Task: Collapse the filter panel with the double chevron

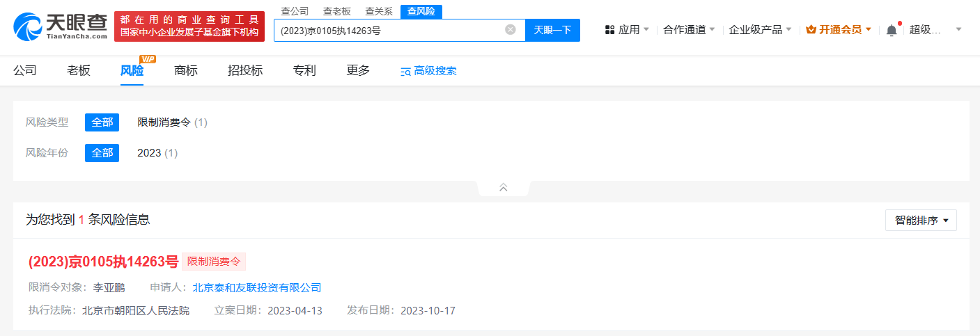Action: pos(504,187)
